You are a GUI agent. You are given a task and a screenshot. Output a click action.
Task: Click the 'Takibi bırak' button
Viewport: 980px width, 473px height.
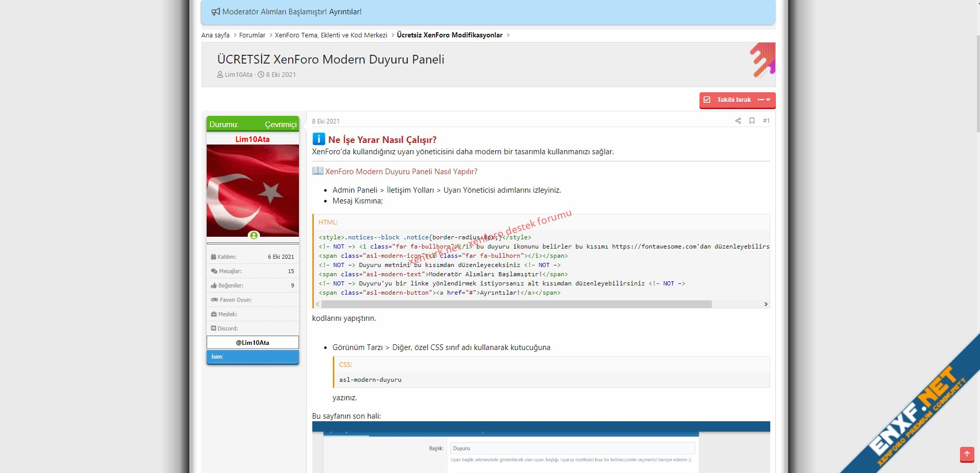tap(729, 100)
